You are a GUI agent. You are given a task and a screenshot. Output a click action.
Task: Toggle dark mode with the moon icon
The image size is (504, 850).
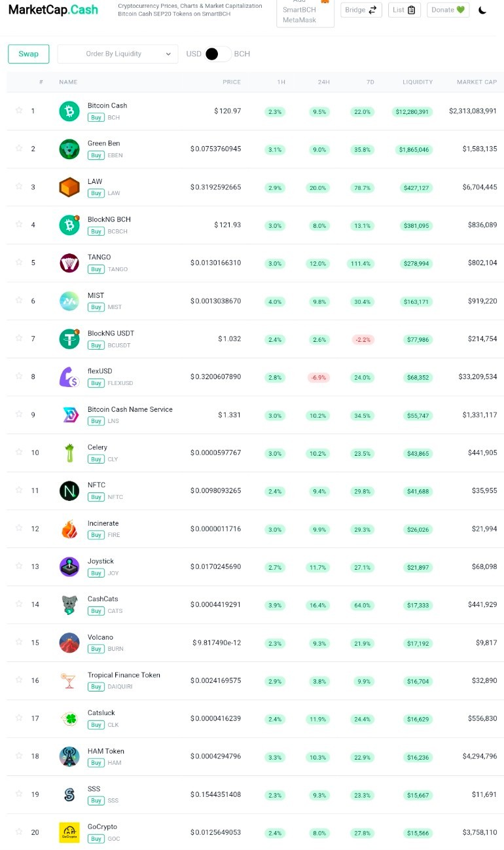[482, 10]
